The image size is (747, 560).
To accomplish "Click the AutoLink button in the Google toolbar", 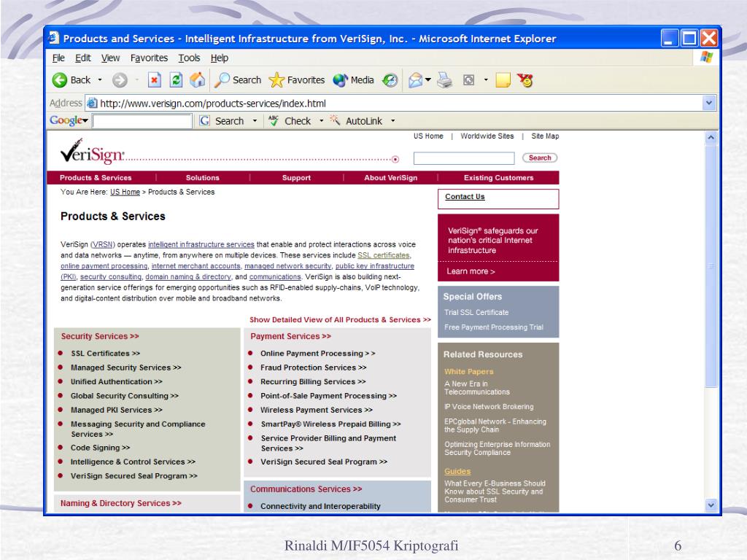I will pyautogui.click(x=356, y=121).
